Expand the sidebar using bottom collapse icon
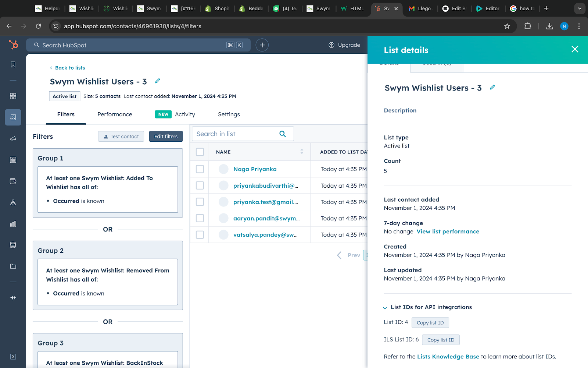This screenshot has height=368, width=588. tap(13, 357)
